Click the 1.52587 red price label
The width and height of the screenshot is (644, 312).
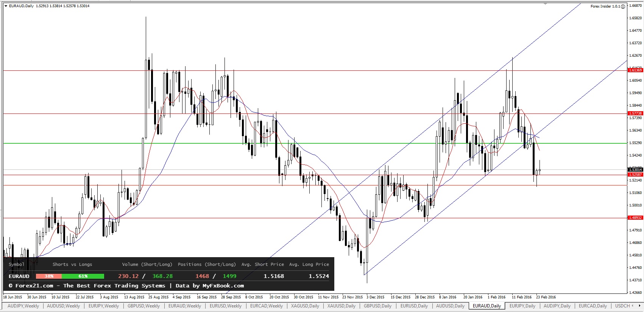(x=635, y=175)
